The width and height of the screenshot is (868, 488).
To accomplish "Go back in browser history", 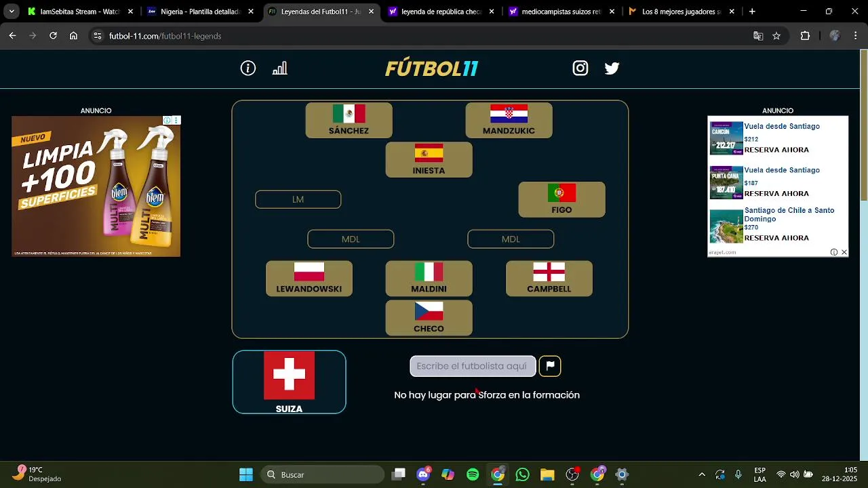I will click(12, 36).
